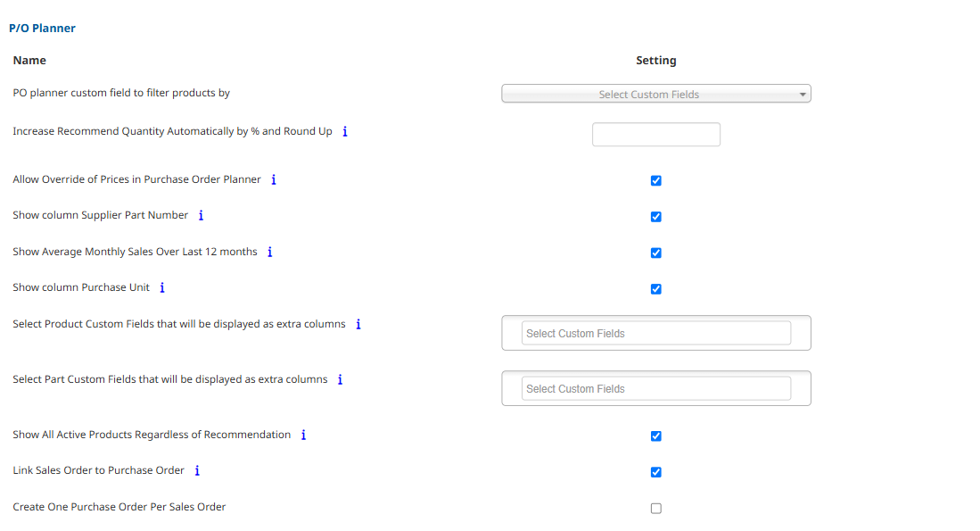The height and width of the screenshot is (531, 980).
Task: Click info icon beside Link Sales Order
Action: tap(197, 470)
